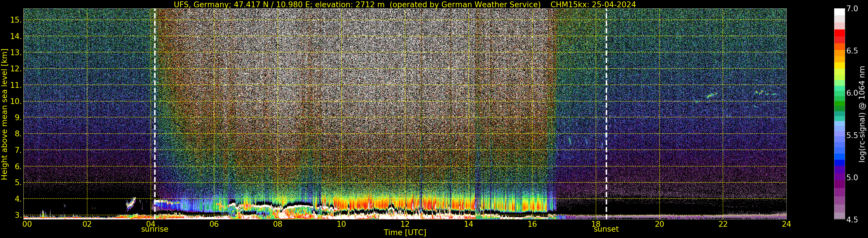Click the "sunrise" label below the axis
Image resolution: width=868 pixels, height=238 pixels.
155,229
